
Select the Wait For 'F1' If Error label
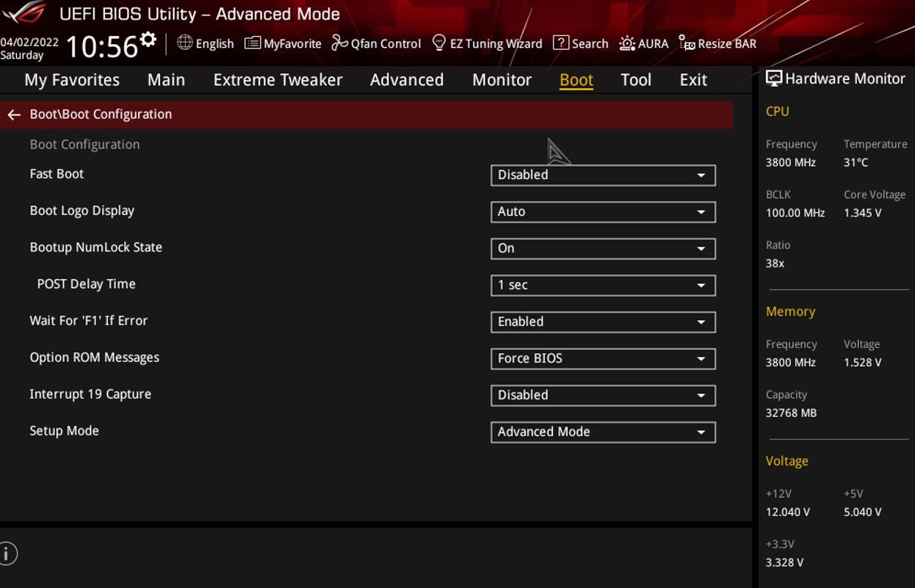[89, 321]
